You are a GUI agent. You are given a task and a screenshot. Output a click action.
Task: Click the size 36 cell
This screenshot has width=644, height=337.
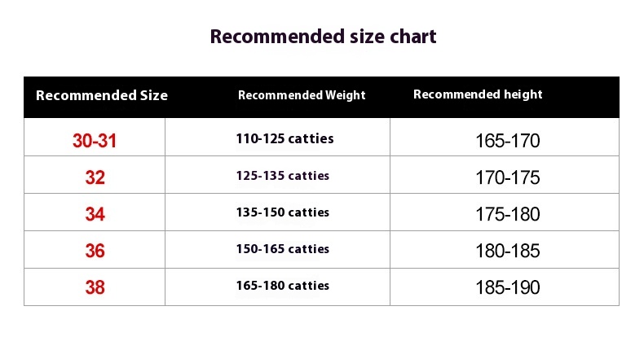pos(95,251)
